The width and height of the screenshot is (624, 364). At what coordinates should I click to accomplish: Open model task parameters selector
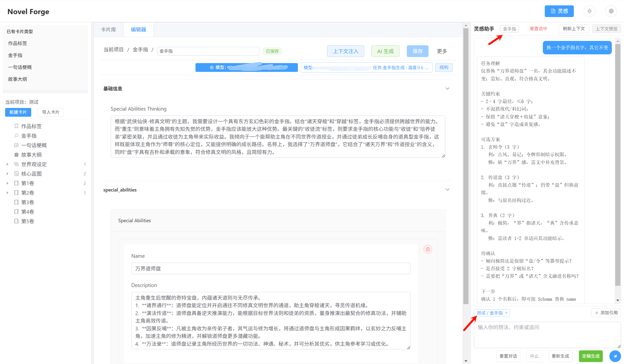pyautogui.click(x=366, y=67)
